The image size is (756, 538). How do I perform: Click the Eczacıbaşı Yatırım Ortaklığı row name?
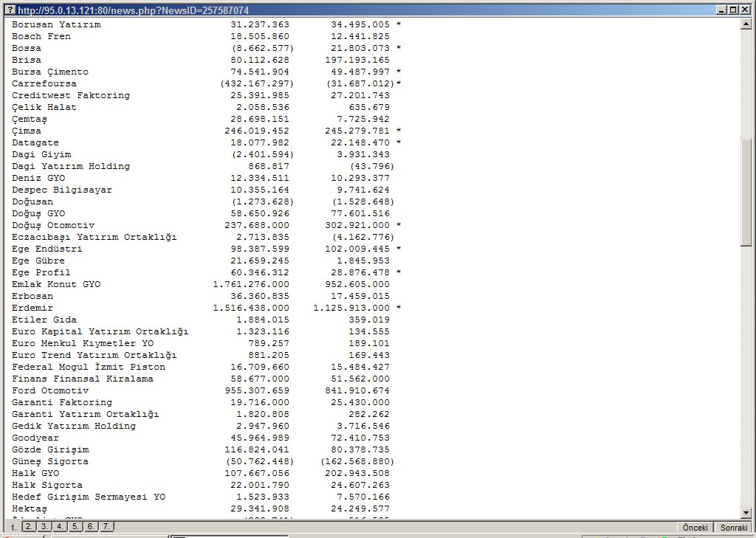pos(94,237)
